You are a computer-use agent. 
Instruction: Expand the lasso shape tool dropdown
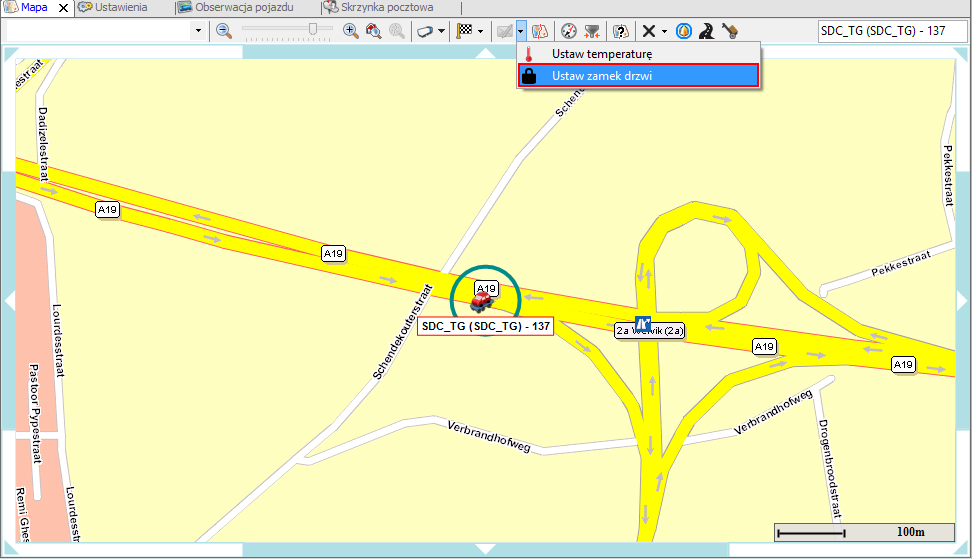[x=442, y=31]
